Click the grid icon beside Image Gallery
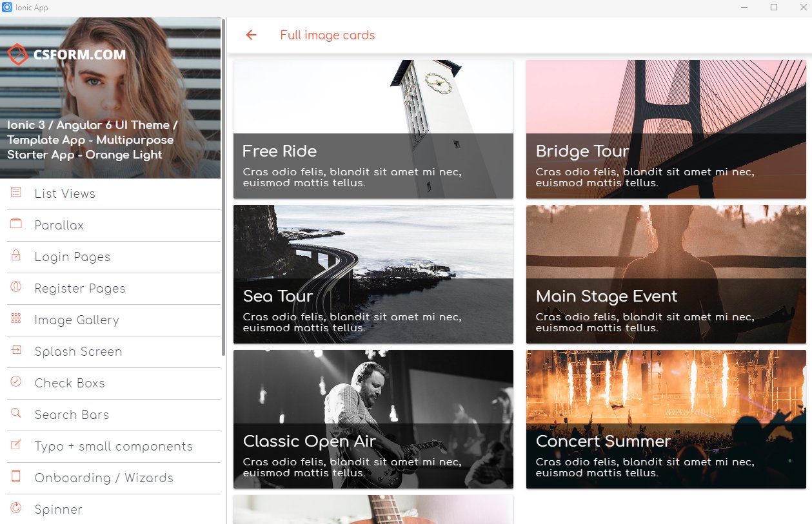The image size is (812, 524). 16,318
